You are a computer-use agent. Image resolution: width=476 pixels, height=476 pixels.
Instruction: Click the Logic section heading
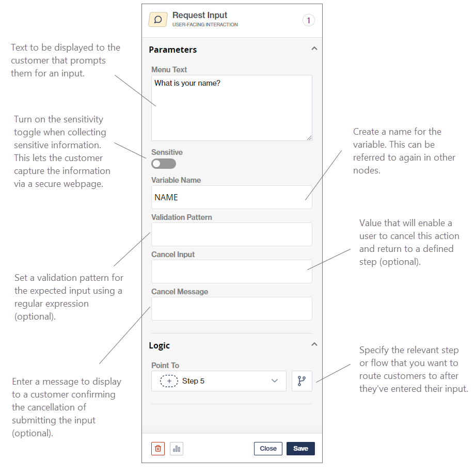click(160, 345)
